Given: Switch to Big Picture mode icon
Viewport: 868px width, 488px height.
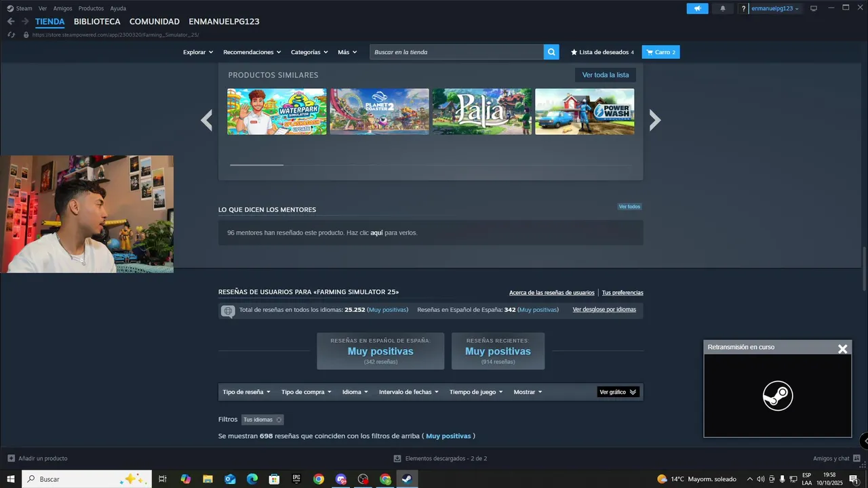Looking at the screenshot, I should point(814,8).
